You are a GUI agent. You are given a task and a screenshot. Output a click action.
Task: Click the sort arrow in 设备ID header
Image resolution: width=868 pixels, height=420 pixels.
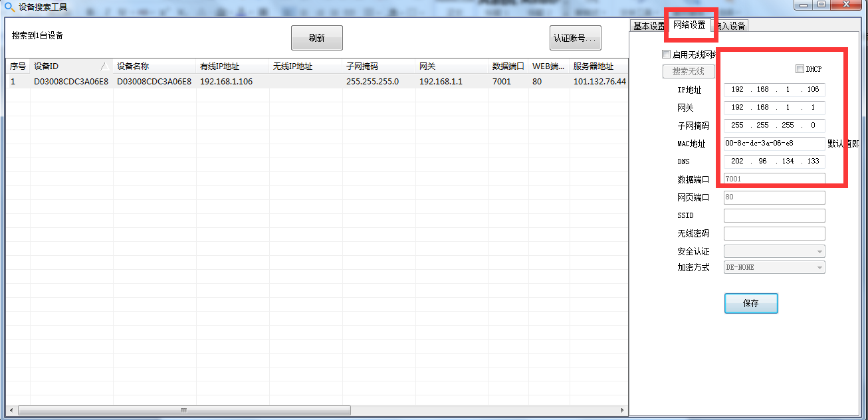[x=105, y=66]
